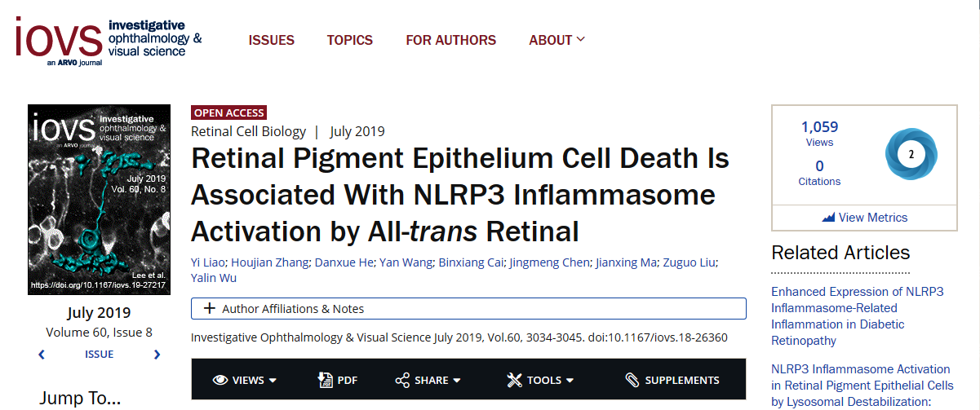Open the Topics menu
The height and width of the screenshot is (410, 980).
click(350, 40)
